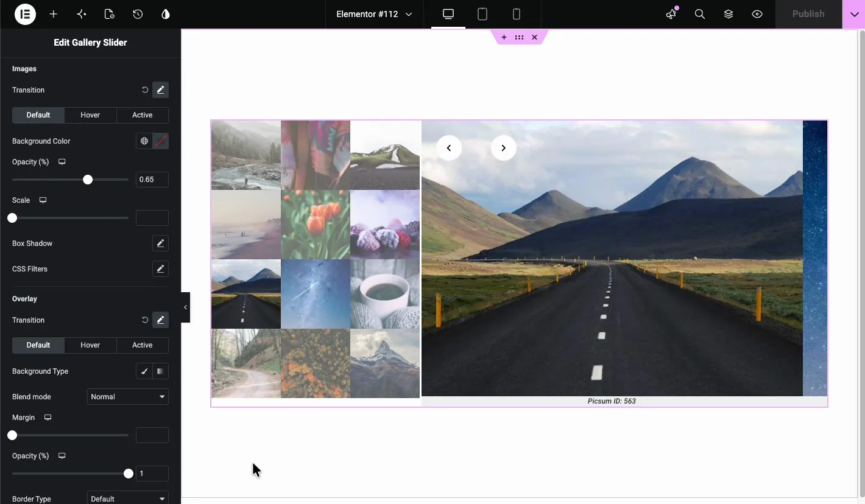Select the Images Active state tab

[x=143, y=115]
